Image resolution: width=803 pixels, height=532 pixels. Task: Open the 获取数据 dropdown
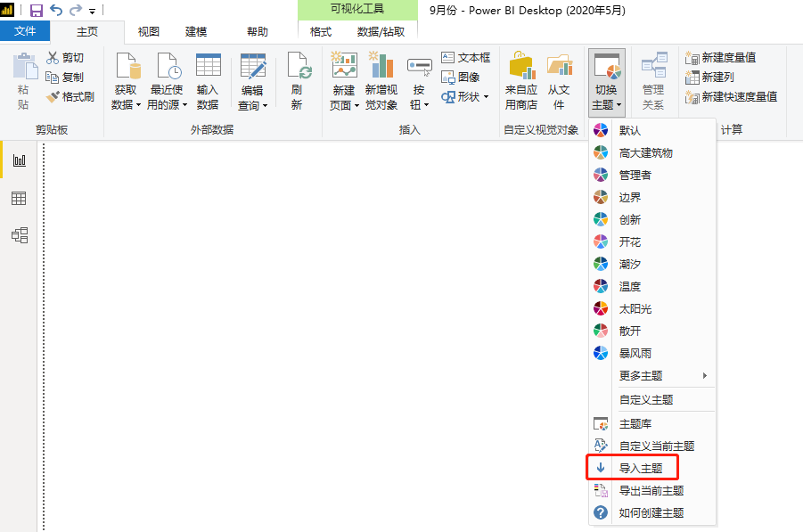coord(126,81)
